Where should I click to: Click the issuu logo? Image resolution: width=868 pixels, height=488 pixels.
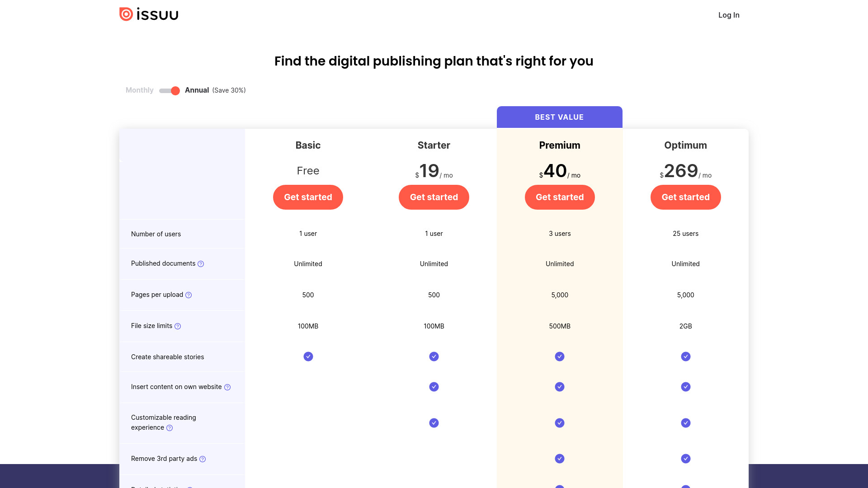pyautogui.click(x=149, y=14)
